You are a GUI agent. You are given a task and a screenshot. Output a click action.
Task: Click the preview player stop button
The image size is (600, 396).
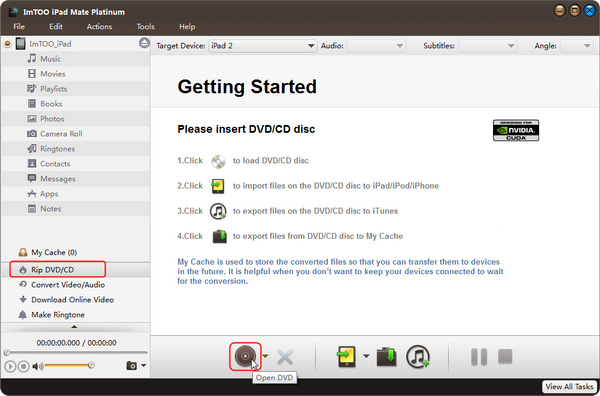(x=24, y=367)
